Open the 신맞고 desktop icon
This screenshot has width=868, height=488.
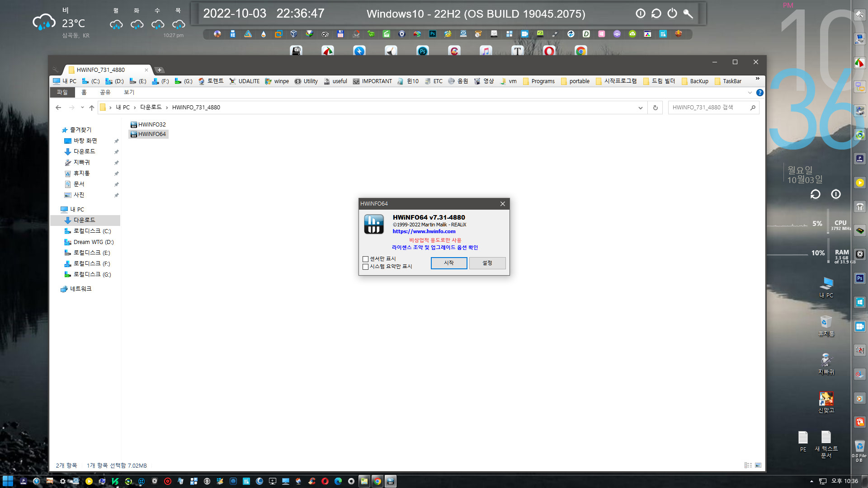826,402
